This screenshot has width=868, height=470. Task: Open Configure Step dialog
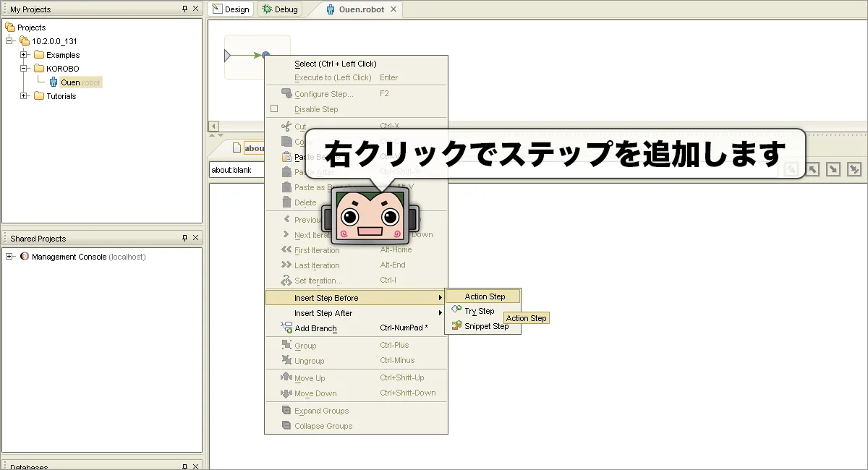[x=324, y=94]
